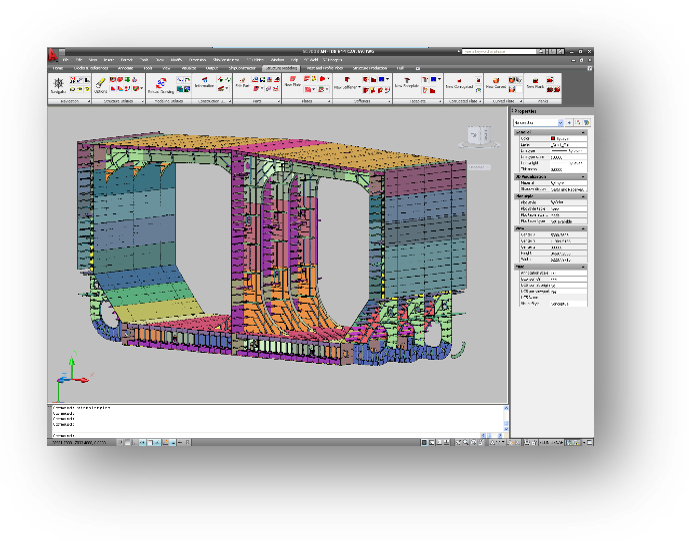Click the Information icon in Construction panel

(204, 82)
